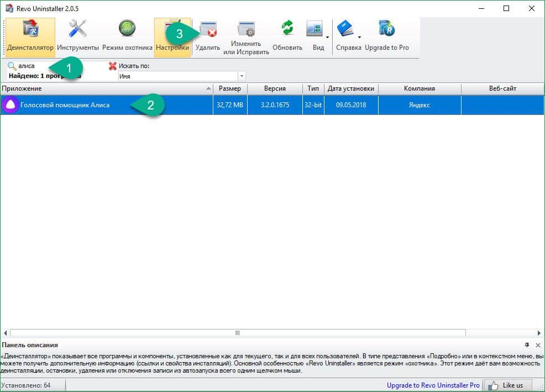Expand the Вид dropdown arrow
Image resolution: width=545 pixels, height=392 pixels.
(x=328, y=38)
